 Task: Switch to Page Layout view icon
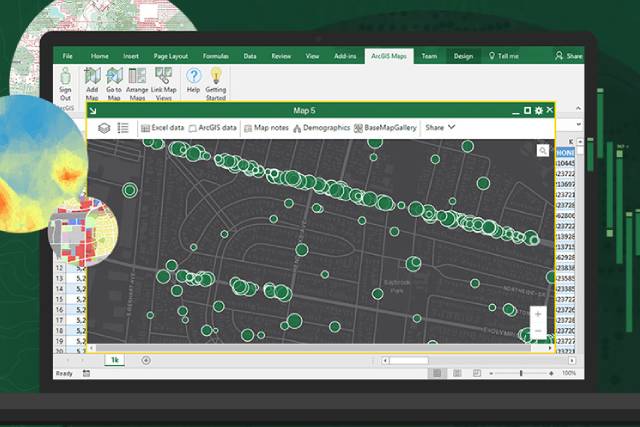coord(457,373)
